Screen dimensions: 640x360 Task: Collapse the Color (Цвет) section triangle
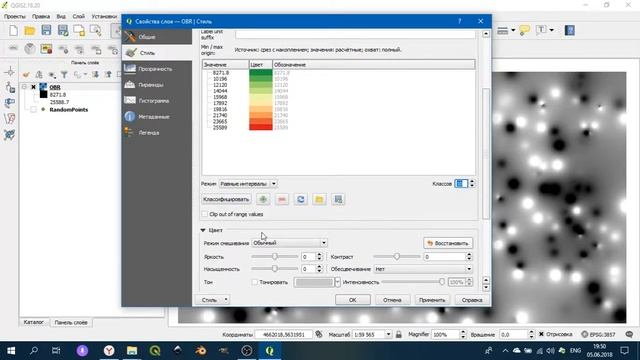tap(203, 231)
